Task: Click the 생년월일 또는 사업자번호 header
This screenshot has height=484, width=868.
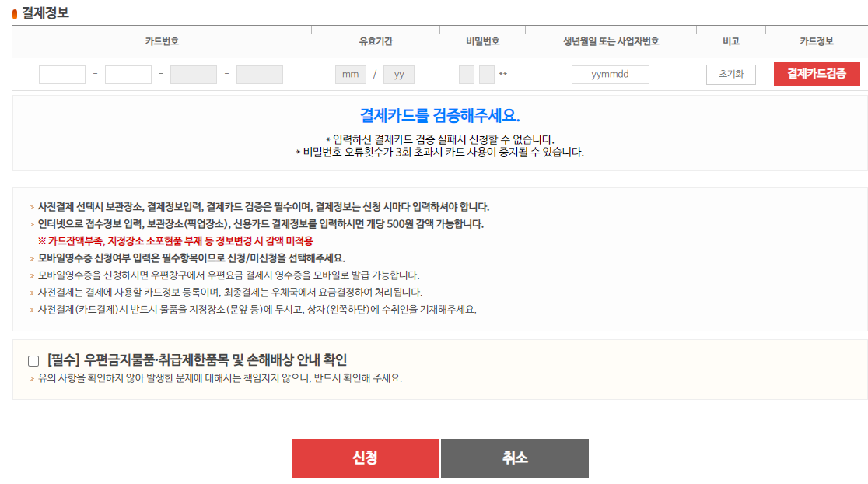Action: point(608,41)
